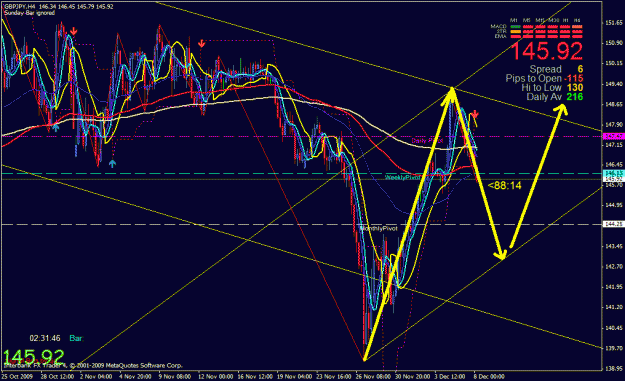Click the WeeklyPivot label
Viewport: 625px width, 381px height.
coord(403,177)
